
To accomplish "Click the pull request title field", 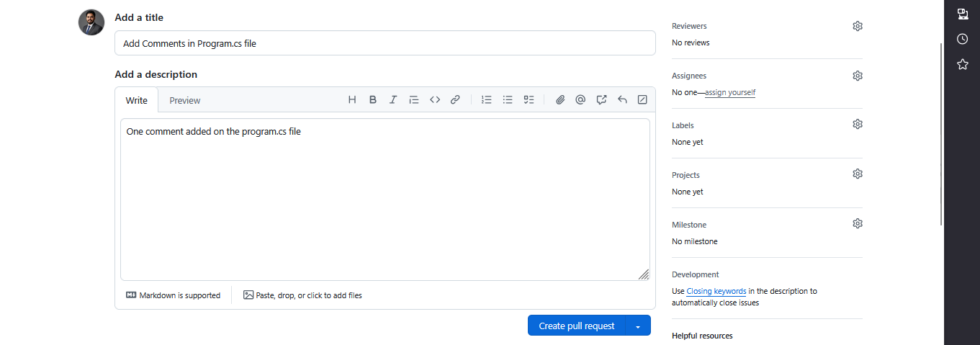I will coord(385,43).
